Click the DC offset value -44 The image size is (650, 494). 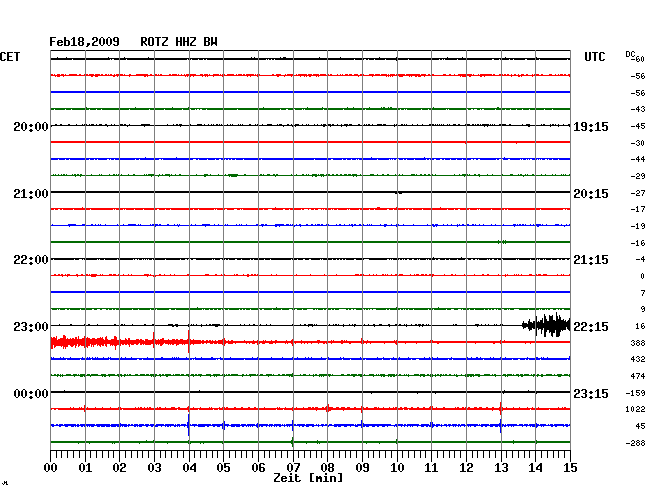pyautogui.click(x=638, y=159)
